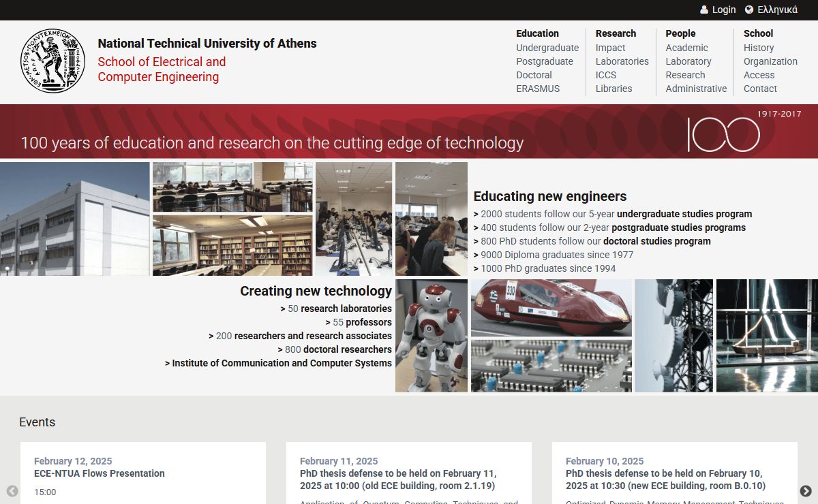Go to ICCS link
The width and height of the screenshot is (818, 504).
(606, 75)
